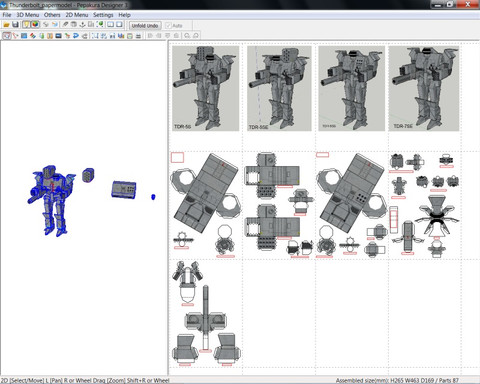The height and width of the screenshot is (384, 480).
Task: Open the File menu
Action: click(7, 15)
